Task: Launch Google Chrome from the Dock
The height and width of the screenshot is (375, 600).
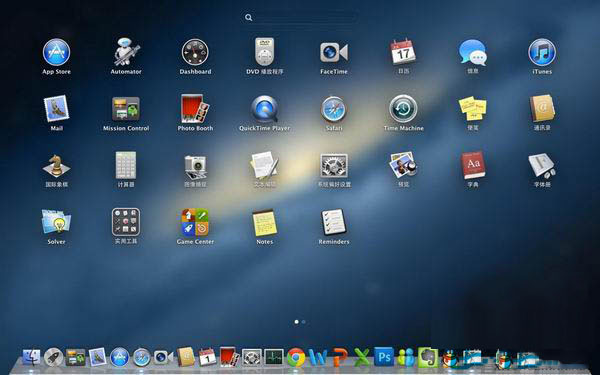Action: [296, 357]
